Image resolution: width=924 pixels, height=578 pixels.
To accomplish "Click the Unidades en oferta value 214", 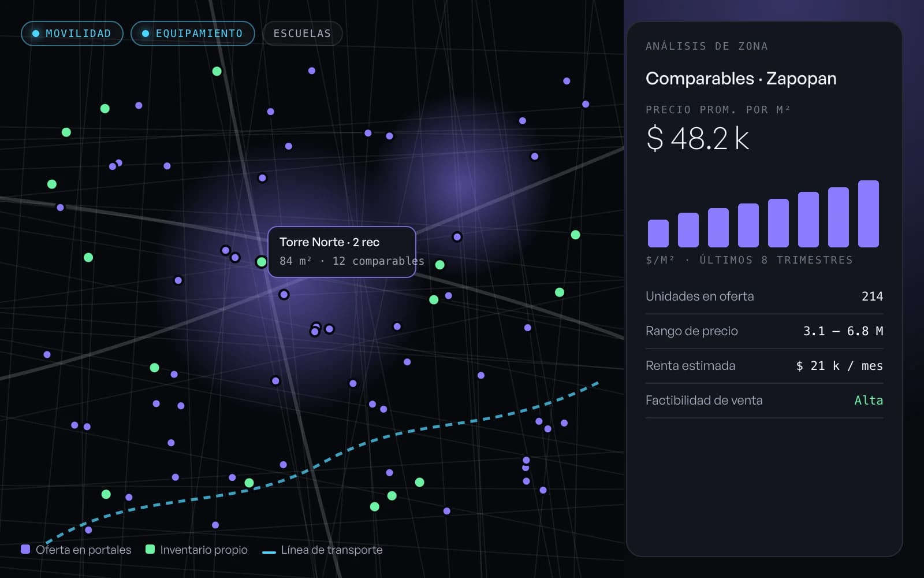I will tap(872, 297).
